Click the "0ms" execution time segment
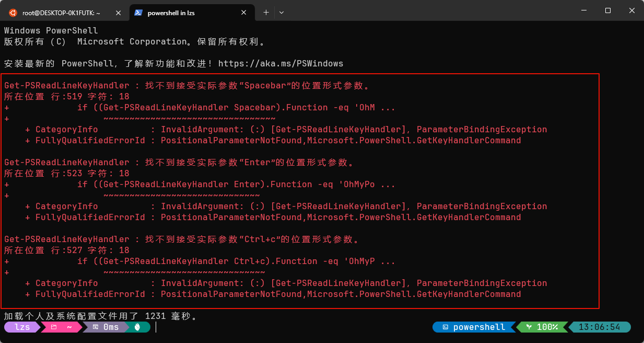This screenshot has height=343, width=644. (106, 327)
